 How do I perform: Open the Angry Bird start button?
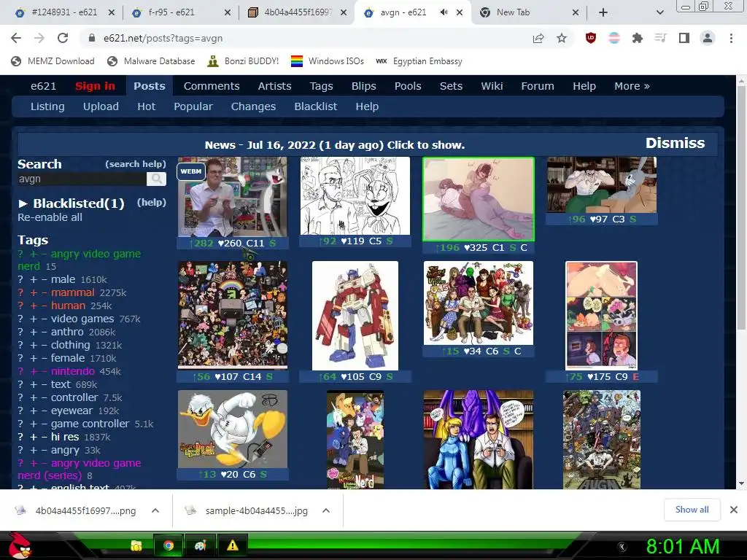19,545
